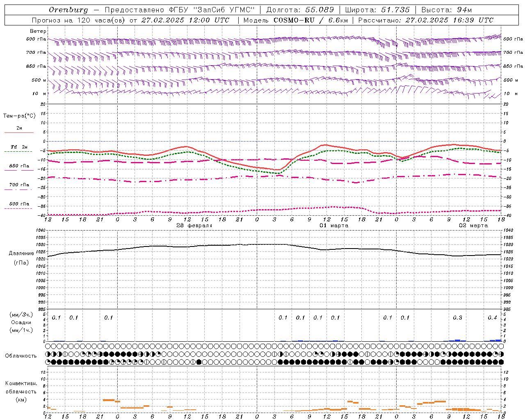This screenshot has height=420, width=525.
Task: Select the 'Td 2м' dew point legend entry
Action: click(19, 147)
